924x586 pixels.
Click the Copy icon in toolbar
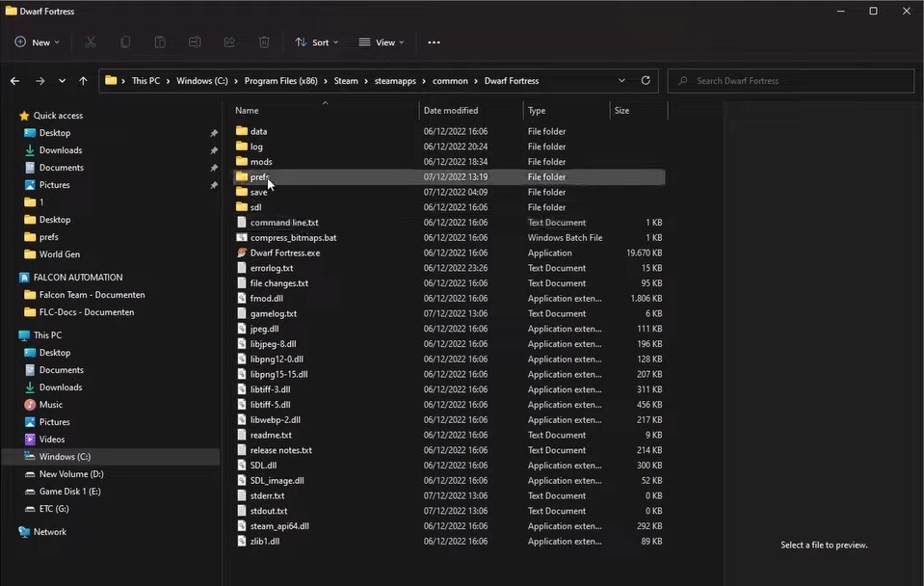[x=125, y=41]
